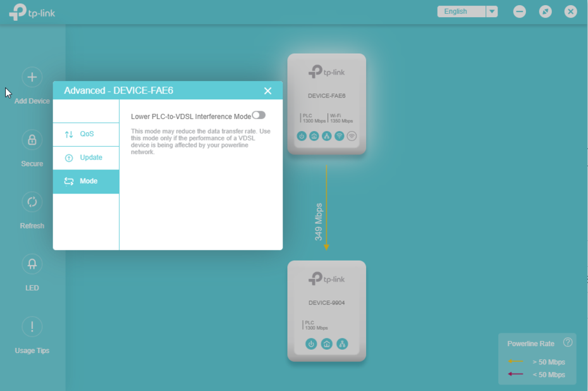
Task: Click the Mode swap arrows icon
Action: 69,182
